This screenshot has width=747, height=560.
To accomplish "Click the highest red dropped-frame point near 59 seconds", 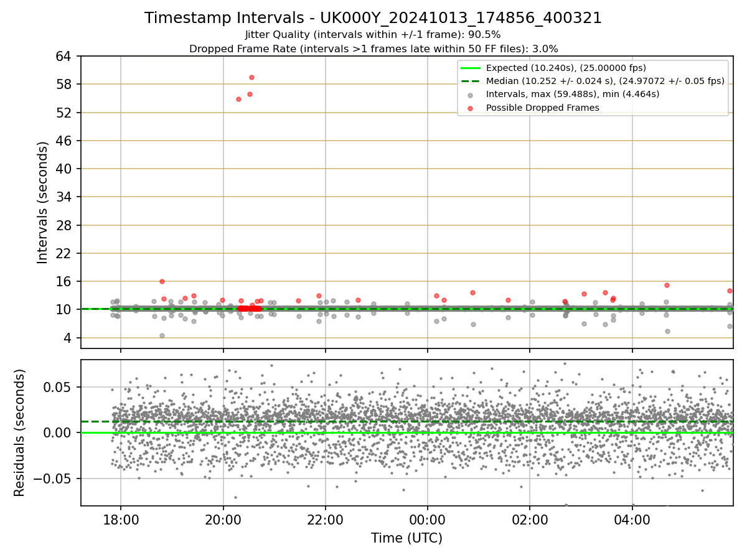I will 251,77.
